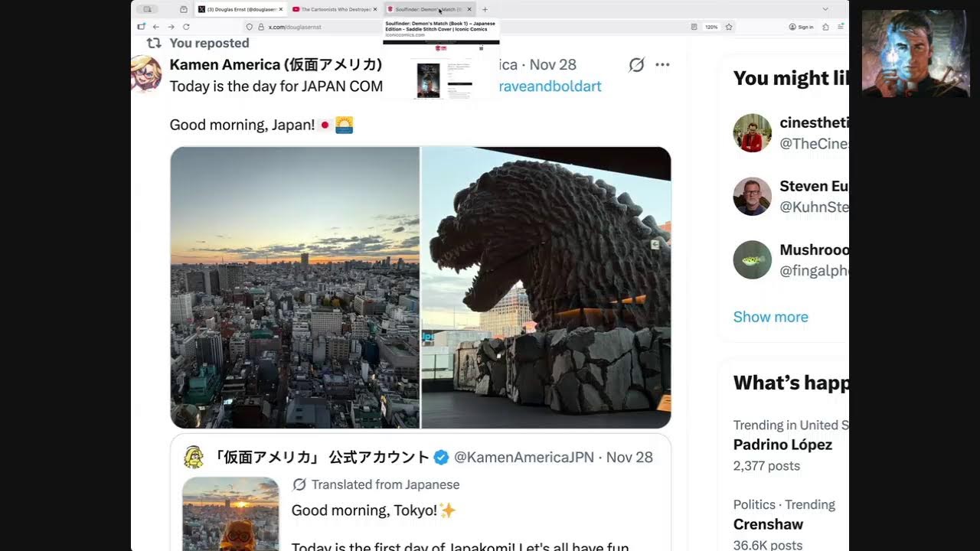The height and width of the screenshot is (551, 980).
Task: Switch to The Cartoonists Who Destroyed tab
Action: (x=333, y=9)
